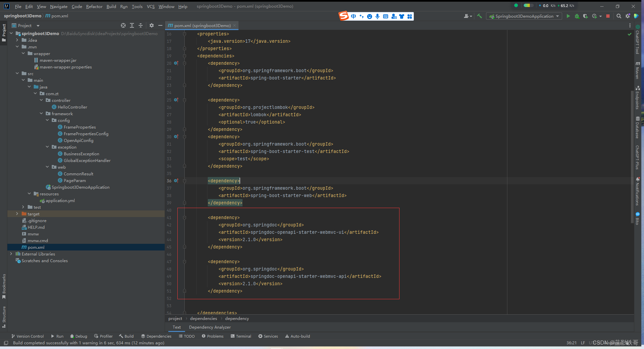644x349 pixels.
Task: Toggle Sogou input microphone icon
Action: tap(377, 16)
